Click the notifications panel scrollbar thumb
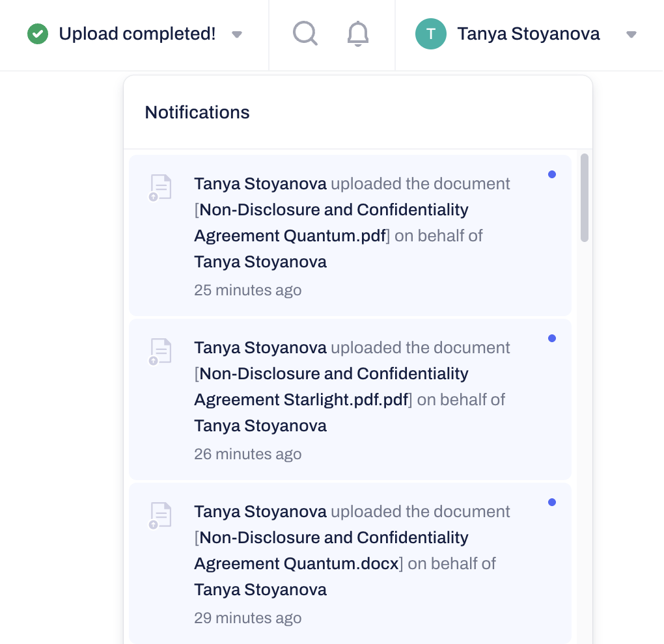This screenshot has width=664, height=644. [x=585, y=198]
